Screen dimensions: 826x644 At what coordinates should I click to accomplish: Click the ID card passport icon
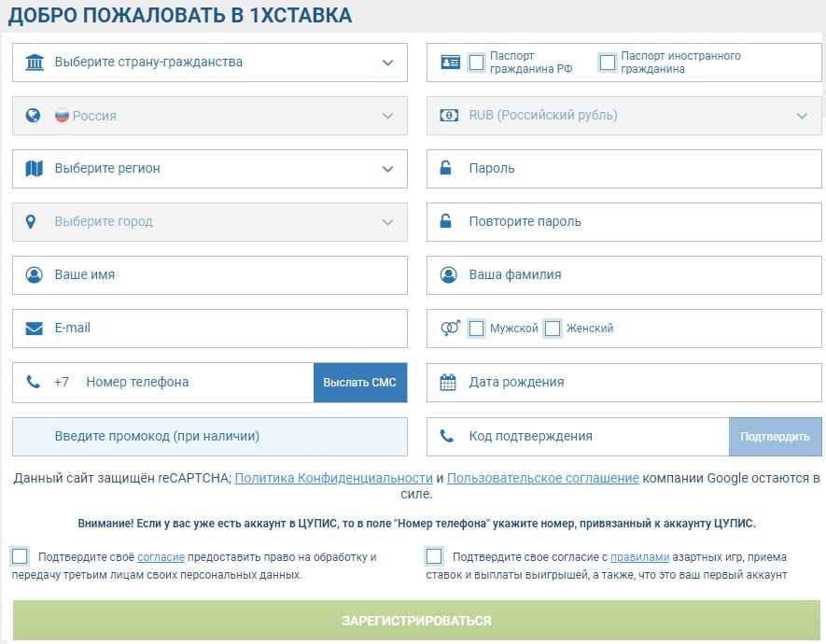pos(450,63)
